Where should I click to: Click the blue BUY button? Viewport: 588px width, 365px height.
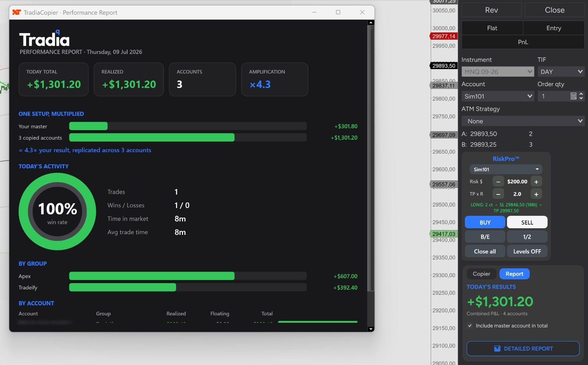(485, 222)
